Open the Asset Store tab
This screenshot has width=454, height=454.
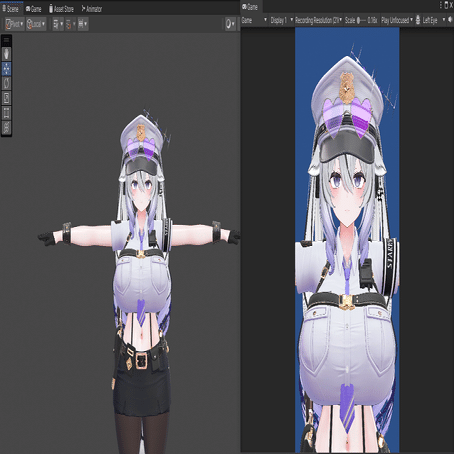61,9
